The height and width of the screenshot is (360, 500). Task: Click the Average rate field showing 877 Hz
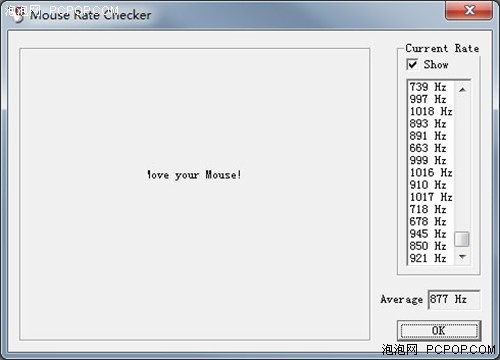pyautogui.click(x=454, y=299)
